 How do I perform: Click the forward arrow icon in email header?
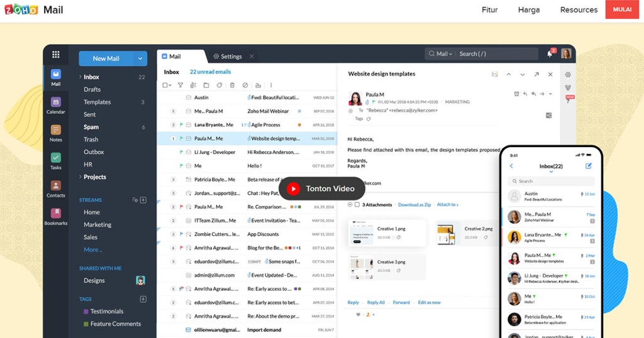(x=542, y=94)
